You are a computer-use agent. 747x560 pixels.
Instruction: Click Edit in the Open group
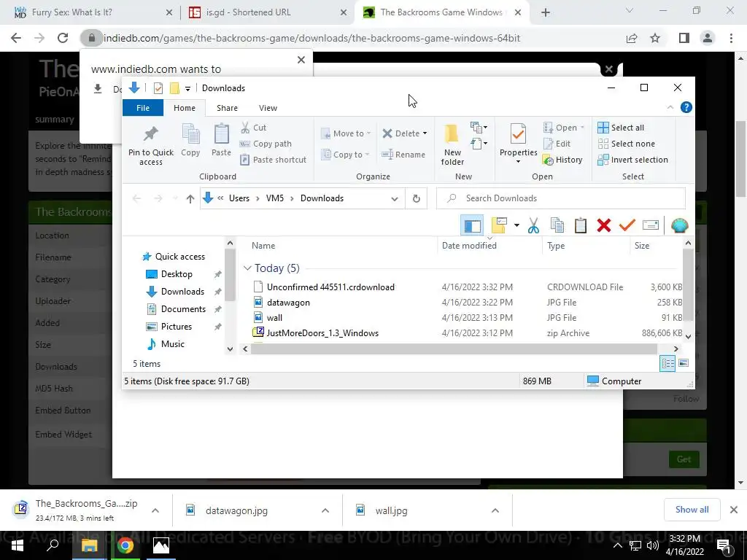pyautogui.click(x=557, y=144)
